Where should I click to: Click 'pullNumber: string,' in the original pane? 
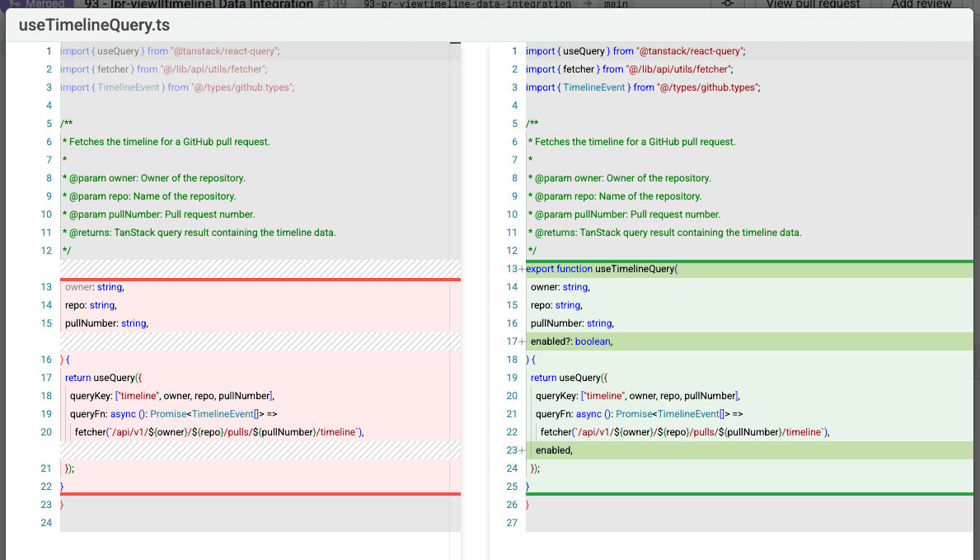pyautogui.click(x=106, y=323)
